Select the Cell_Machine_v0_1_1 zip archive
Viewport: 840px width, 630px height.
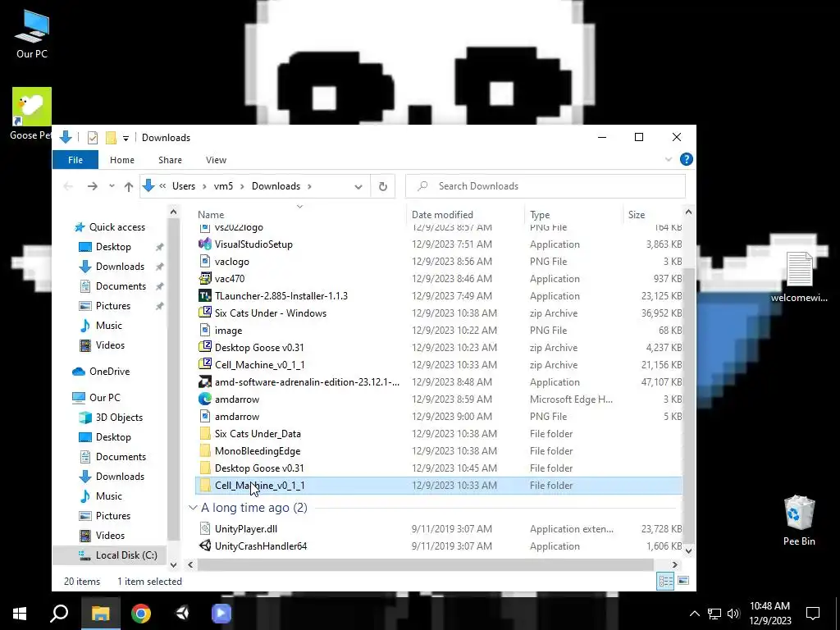[440, 365]
